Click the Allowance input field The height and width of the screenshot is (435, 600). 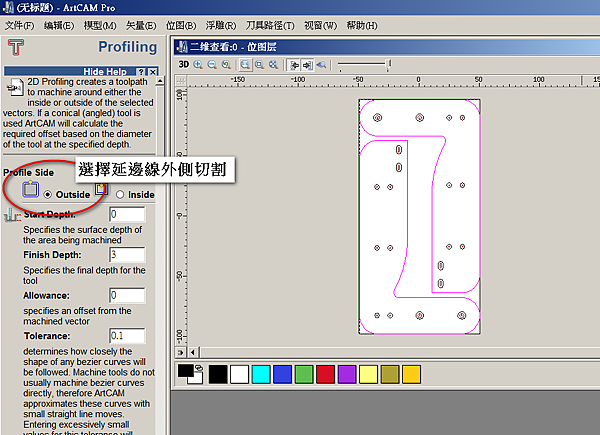pyautogui.click(x=127, y=295)
